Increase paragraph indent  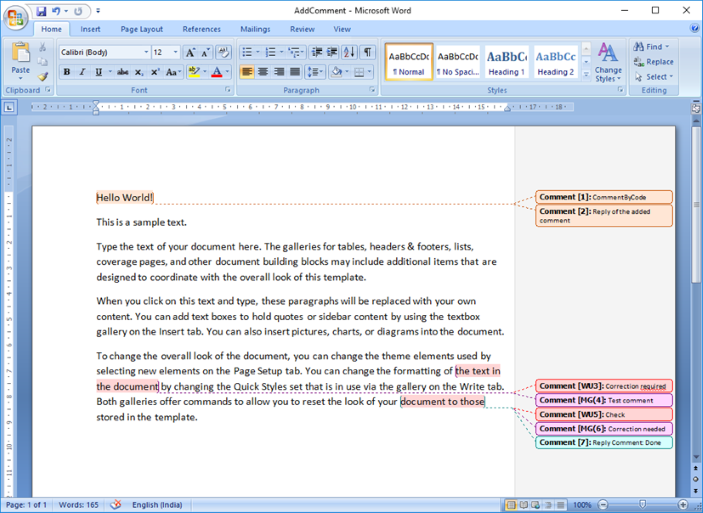click(332, 52)
